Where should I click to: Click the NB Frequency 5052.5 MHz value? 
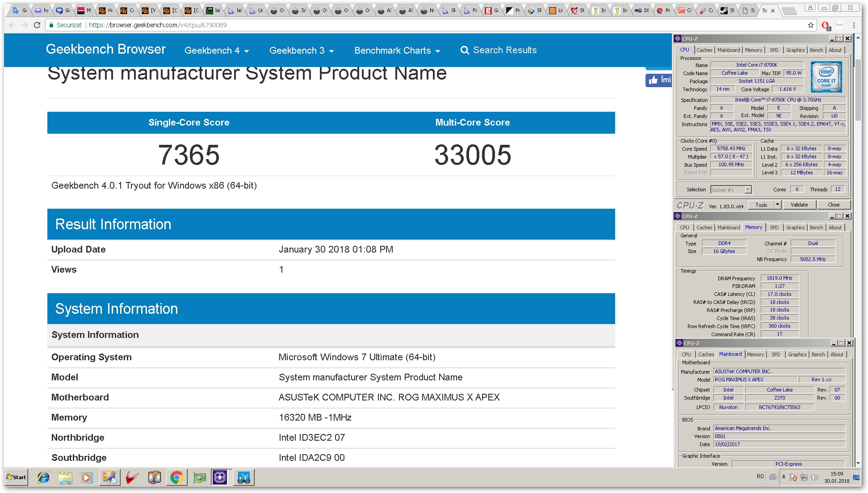click(x=813, y=259)
